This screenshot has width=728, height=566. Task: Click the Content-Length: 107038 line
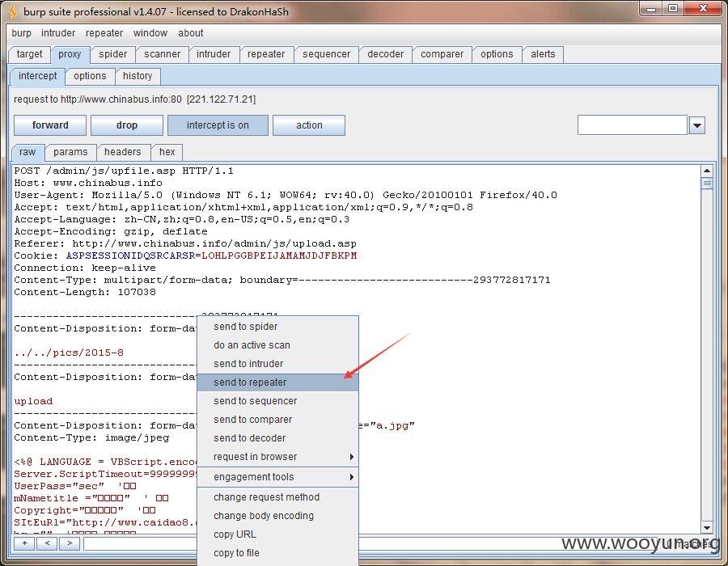(x=85, y=292)
